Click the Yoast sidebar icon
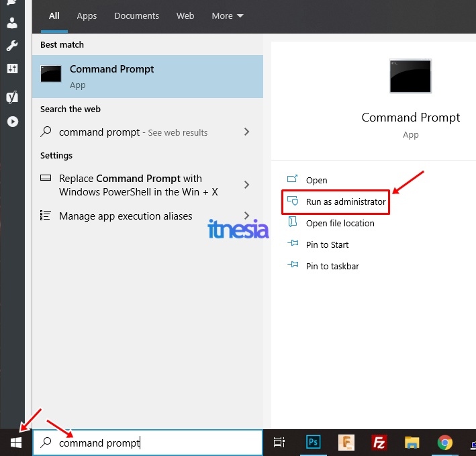Viewport: 476px width, 456px height. (12, 97)
